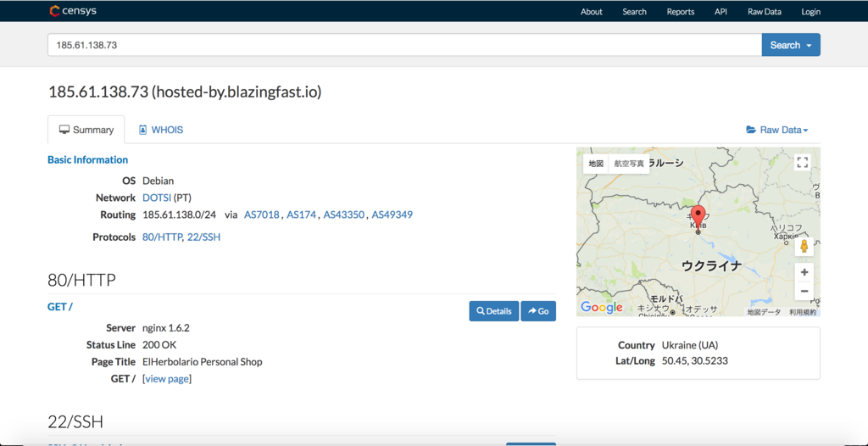Open the DOTSI network link

point(157,198)
